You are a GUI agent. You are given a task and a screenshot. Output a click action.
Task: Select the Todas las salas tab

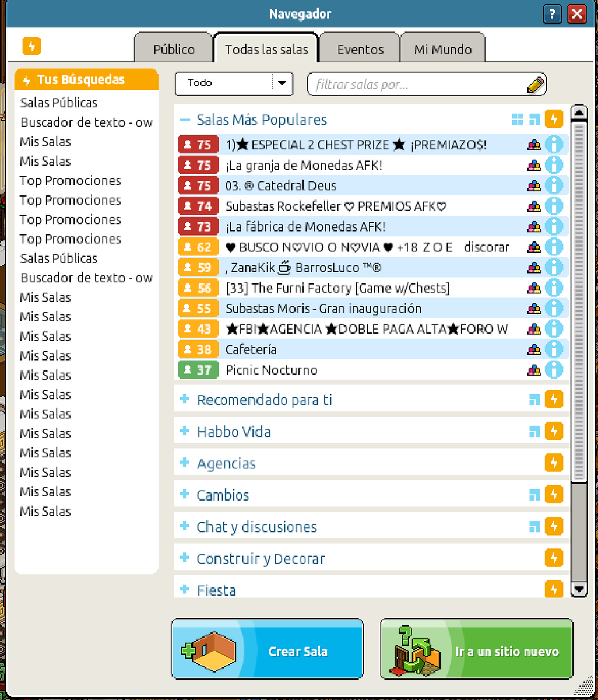click(266, 49)
